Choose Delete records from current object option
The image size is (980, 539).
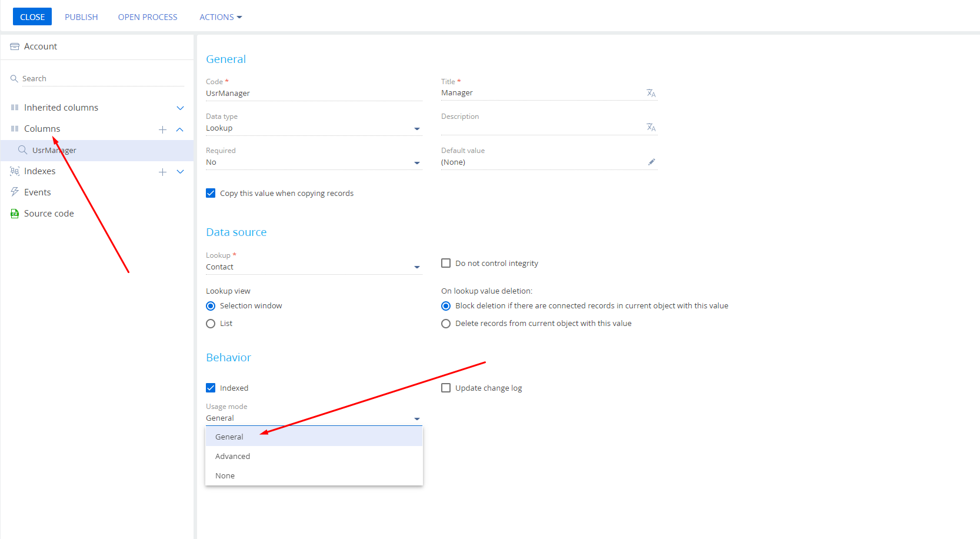pos(446,323)
